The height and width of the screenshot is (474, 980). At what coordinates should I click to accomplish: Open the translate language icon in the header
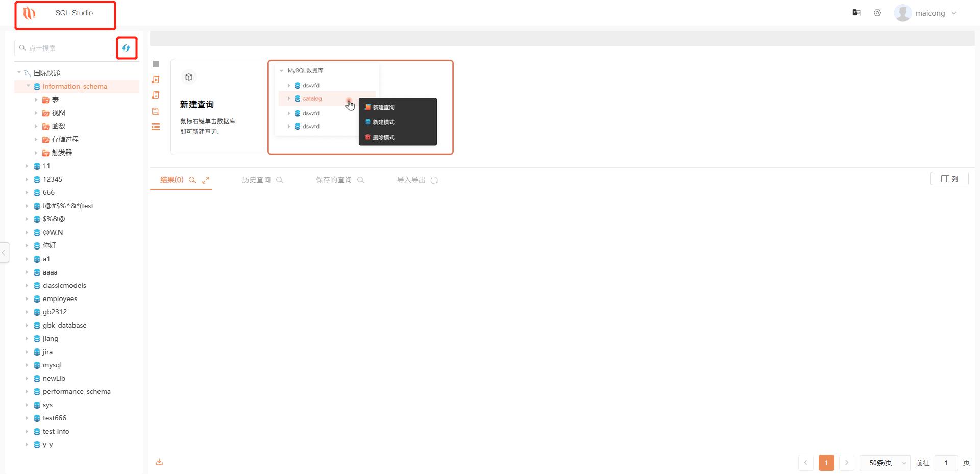pos(856,13)
